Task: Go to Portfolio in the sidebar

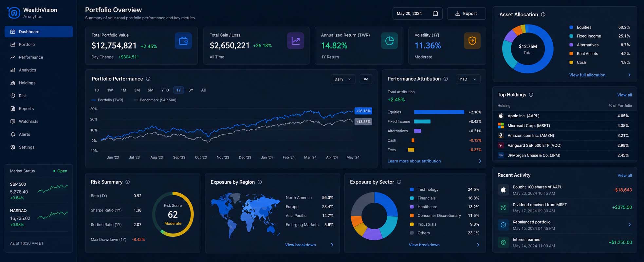Action: tap(39, 45)
